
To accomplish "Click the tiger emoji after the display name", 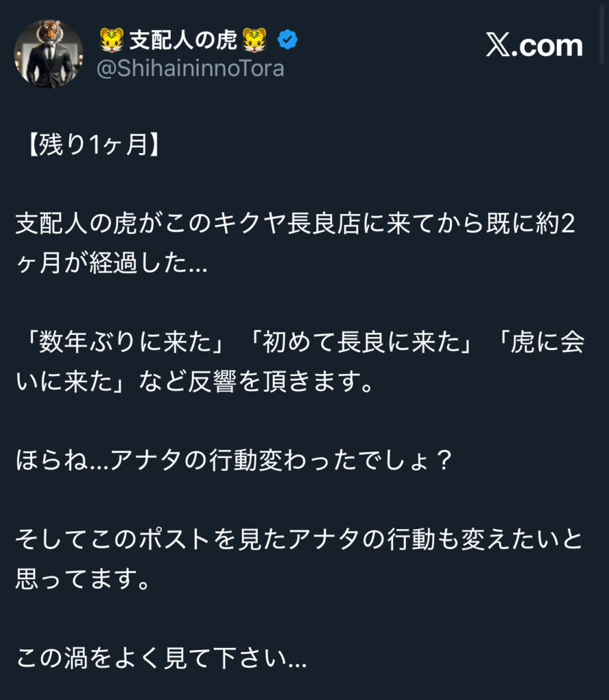I will click(255, 41).
